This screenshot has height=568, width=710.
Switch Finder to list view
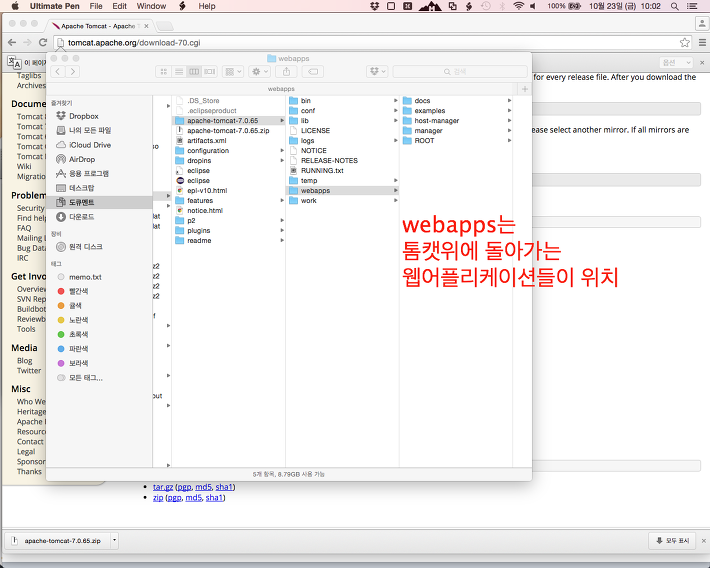click(179, 72)
